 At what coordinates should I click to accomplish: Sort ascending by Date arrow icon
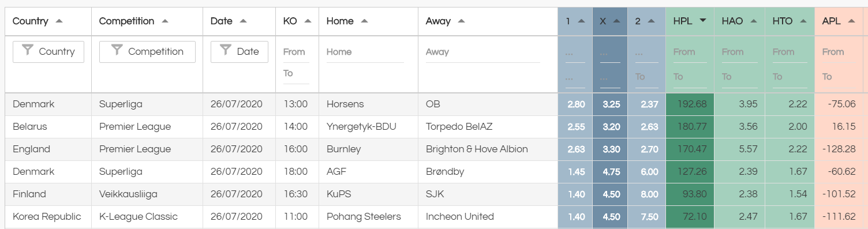tap(243, 21)
